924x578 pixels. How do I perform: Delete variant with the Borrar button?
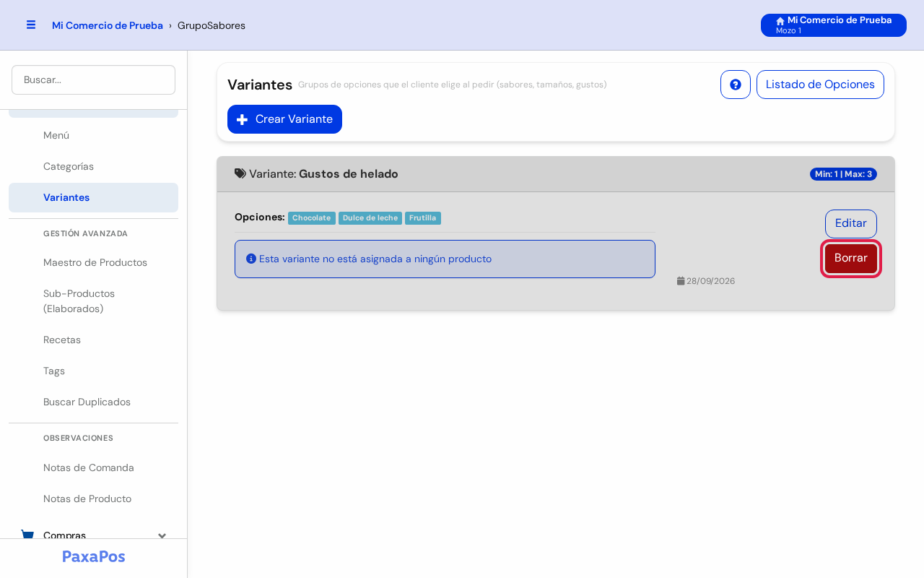851,259
